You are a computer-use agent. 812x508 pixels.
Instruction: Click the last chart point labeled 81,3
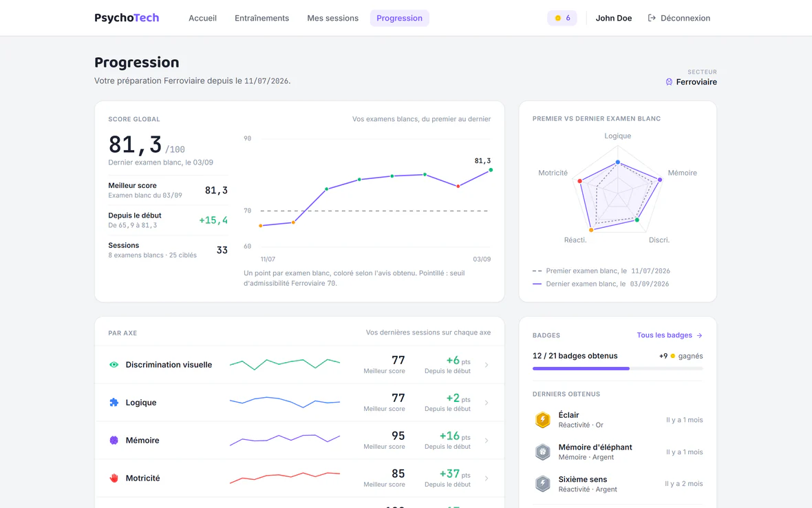tap(491, 170)
